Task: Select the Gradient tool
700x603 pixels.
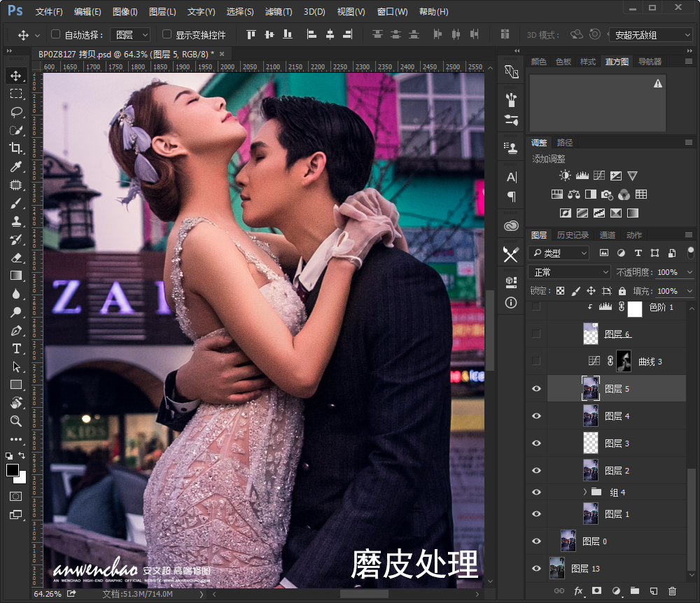Action: [16, 276]
